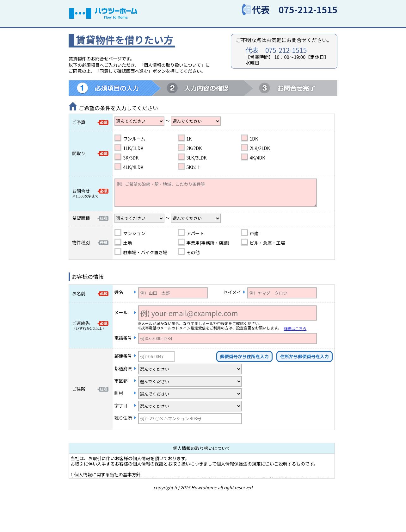Enable the 3LK/3LDK checkbox
This screenshot has width=406, height=532.
[181, 157]
